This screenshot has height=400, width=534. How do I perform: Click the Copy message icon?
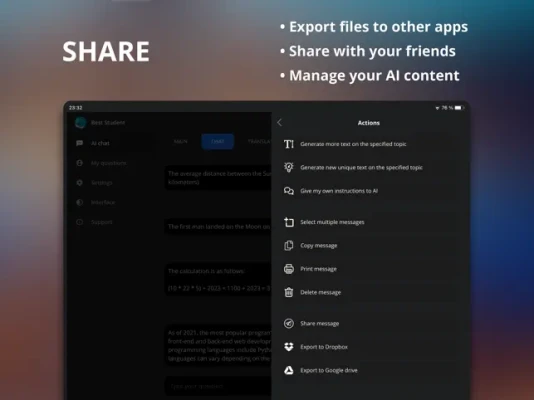(289, 245)
